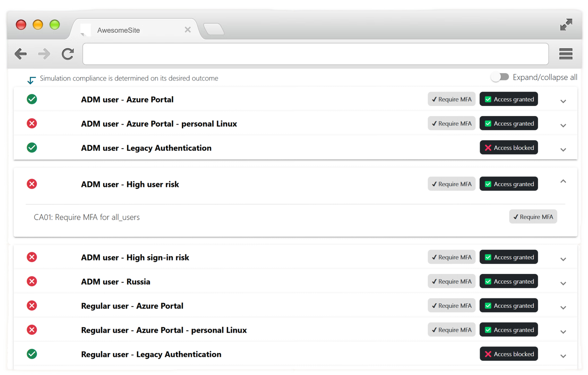Click Require MFA on ADM user - Azure Portal - personal Linux
The width and height of the screenshot is (588, 375).
coord(451,124)
